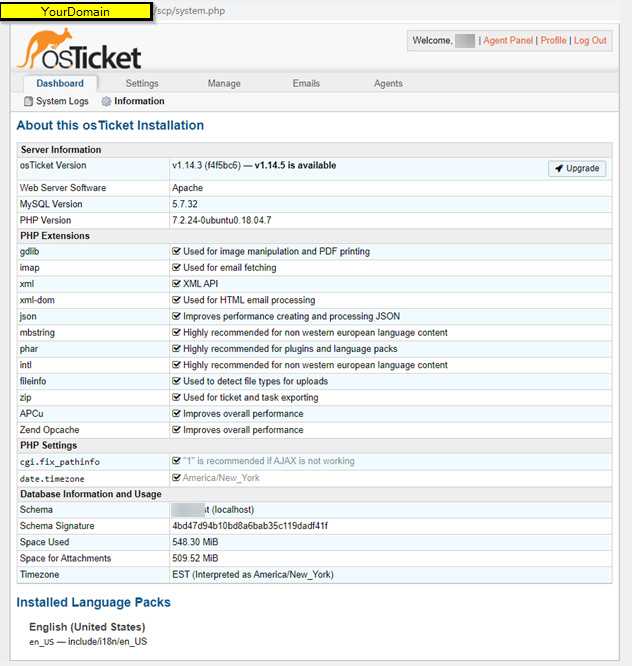Click the cgi.fix_pathinfo setting checkbox
This screenshot has width=632, height=666.
[176, 462]
